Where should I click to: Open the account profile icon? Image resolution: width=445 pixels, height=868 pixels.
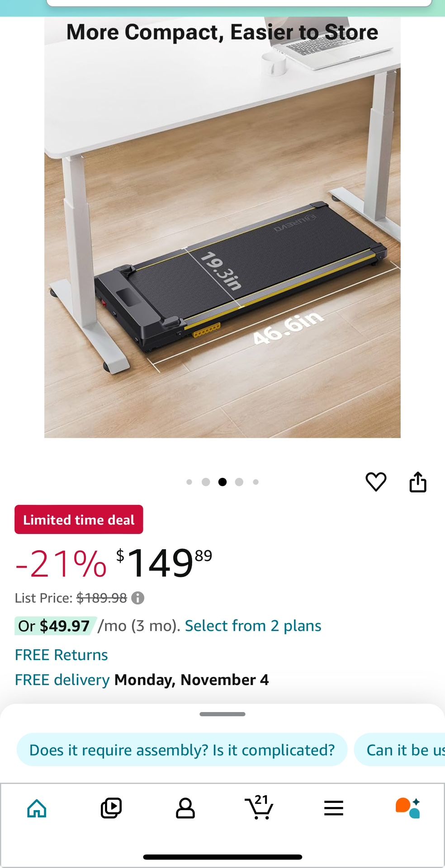click(185, 808)
